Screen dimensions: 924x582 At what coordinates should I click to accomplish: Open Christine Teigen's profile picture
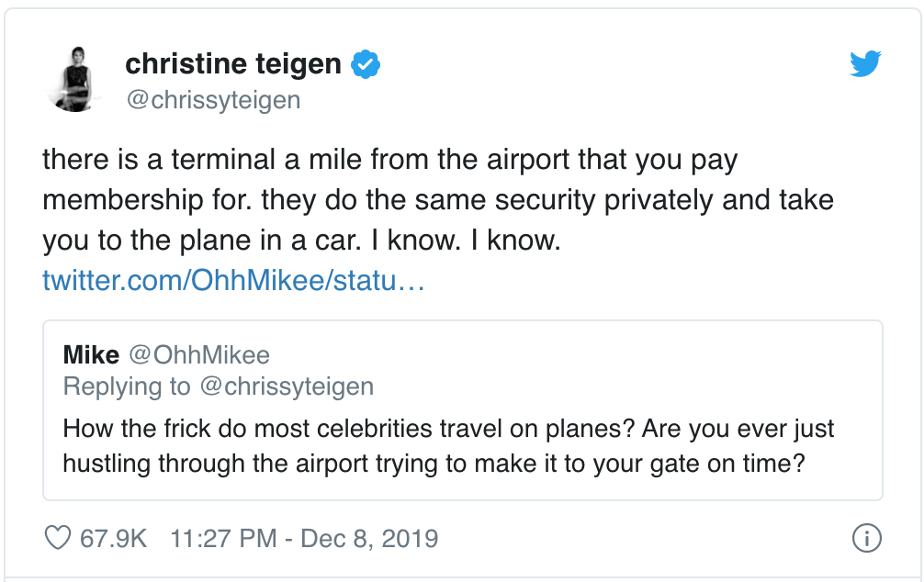(76, 79)
